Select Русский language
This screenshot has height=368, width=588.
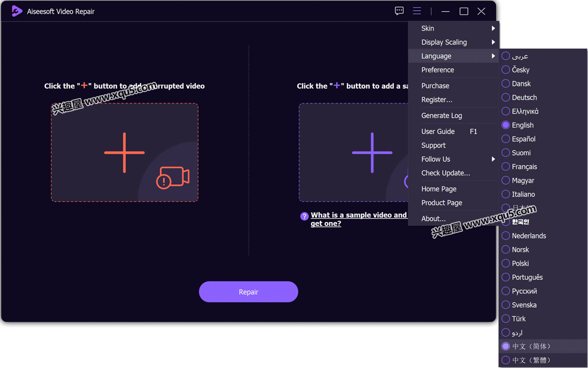(x=543, y=291)
